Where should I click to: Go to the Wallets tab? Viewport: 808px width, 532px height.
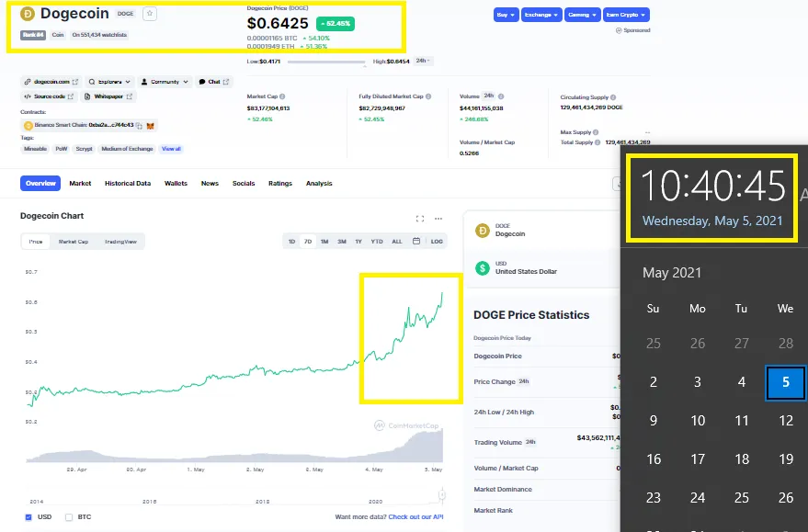(176, 184)
